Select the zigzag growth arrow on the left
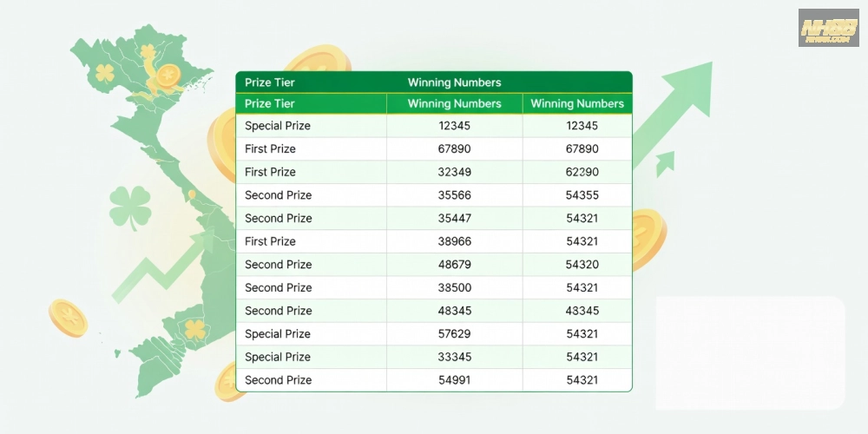 coord(162,266)
